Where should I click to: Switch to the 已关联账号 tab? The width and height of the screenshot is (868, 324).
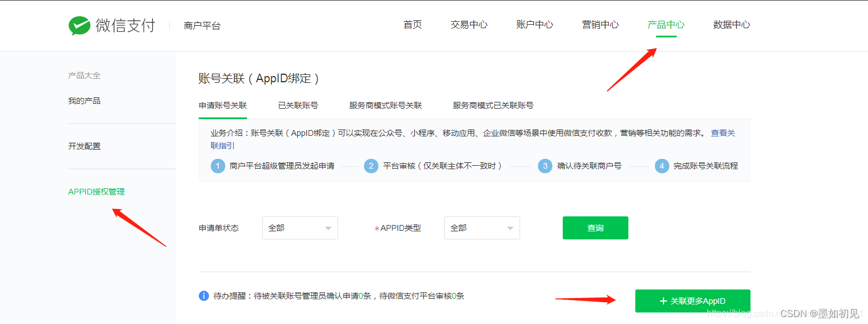click(x=298, y=105)
